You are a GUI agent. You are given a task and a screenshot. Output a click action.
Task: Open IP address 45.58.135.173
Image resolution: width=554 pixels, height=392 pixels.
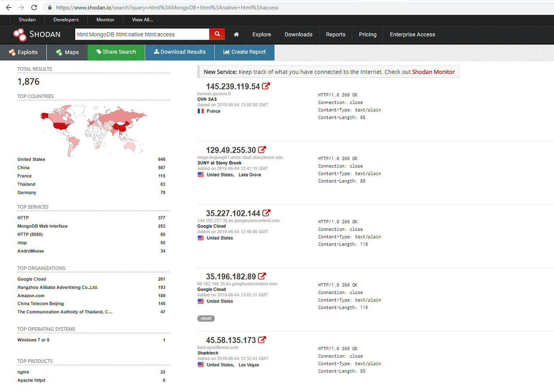tap(231, 341)
